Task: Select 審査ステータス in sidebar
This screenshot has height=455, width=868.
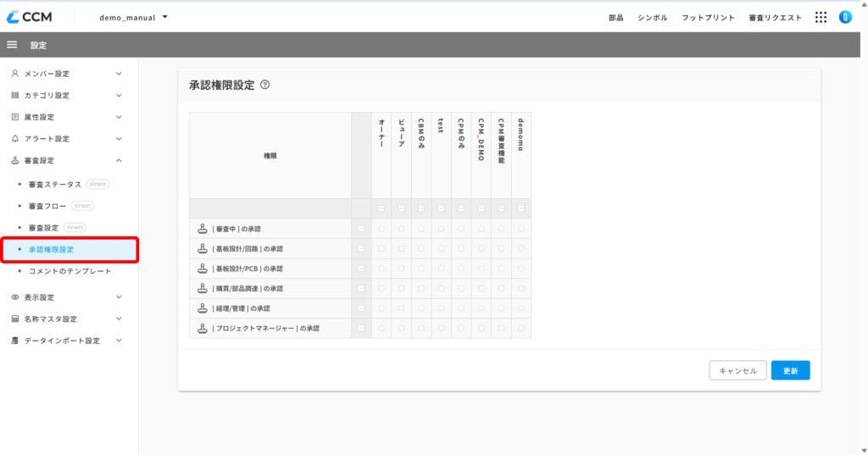Action: point(55,185)
